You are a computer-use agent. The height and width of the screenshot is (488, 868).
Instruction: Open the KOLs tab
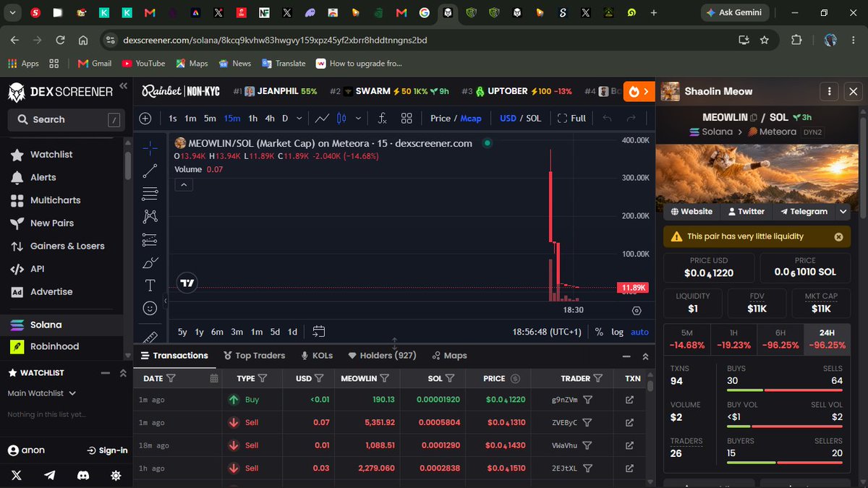point(317,356)
